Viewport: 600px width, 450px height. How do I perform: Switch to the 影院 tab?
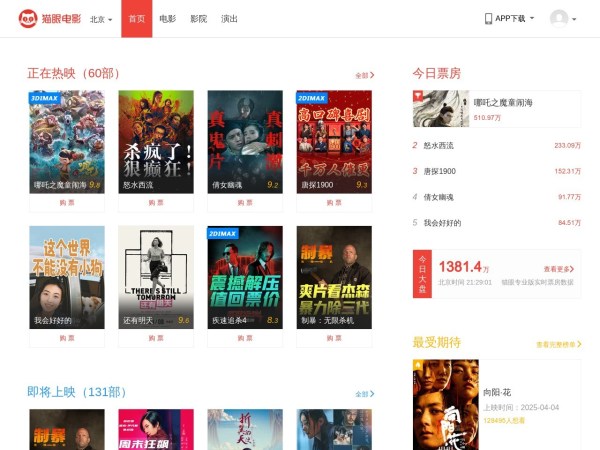pyautogui.click(x=199, y=19)
